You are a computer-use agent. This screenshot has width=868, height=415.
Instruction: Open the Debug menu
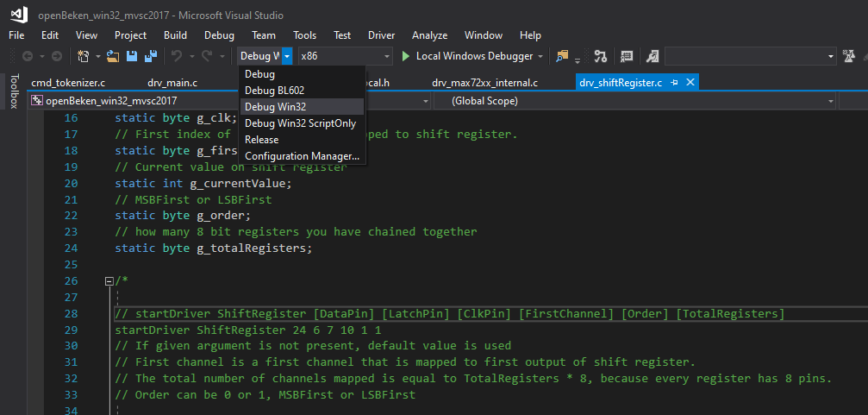(x=219, y=35)
